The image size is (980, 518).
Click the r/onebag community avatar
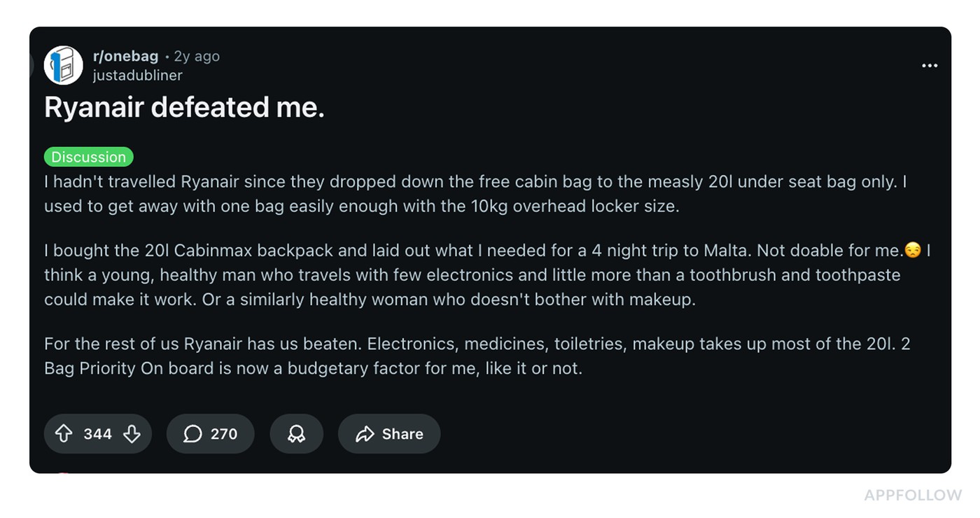pyautogui.click(x=64, y=66)
